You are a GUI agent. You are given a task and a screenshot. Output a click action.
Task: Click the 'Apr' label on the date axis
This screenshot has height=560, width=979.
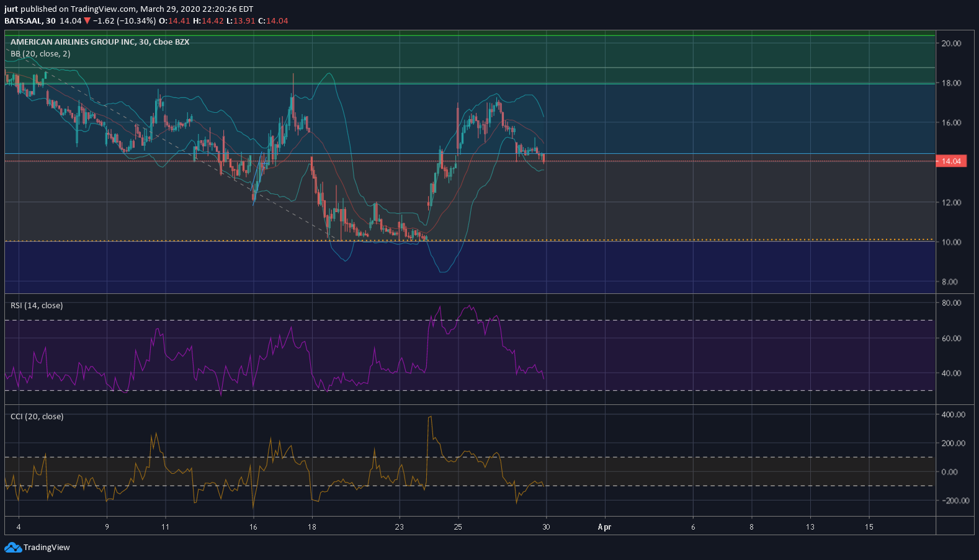click(x=604, y=527)
